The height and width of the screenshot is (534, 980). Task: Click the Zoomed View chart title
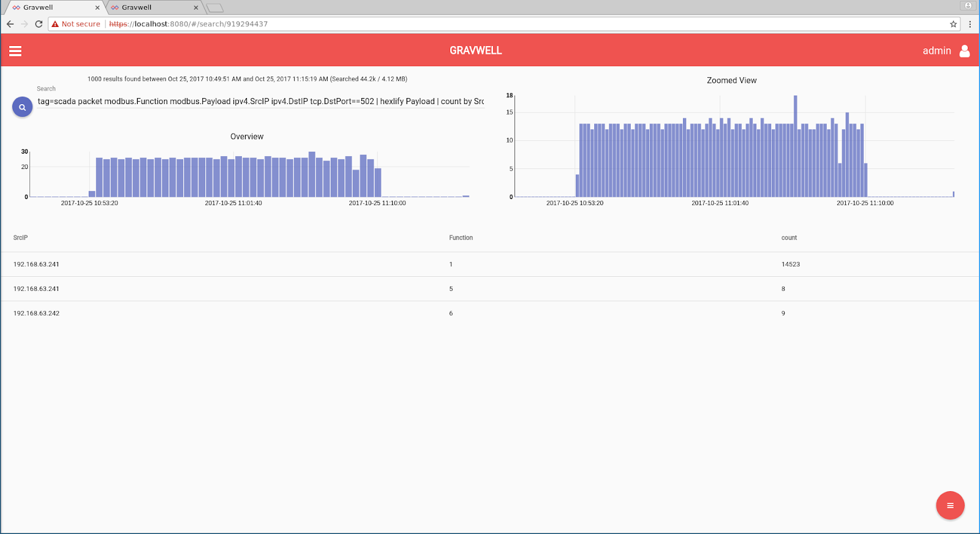point(731,80)
